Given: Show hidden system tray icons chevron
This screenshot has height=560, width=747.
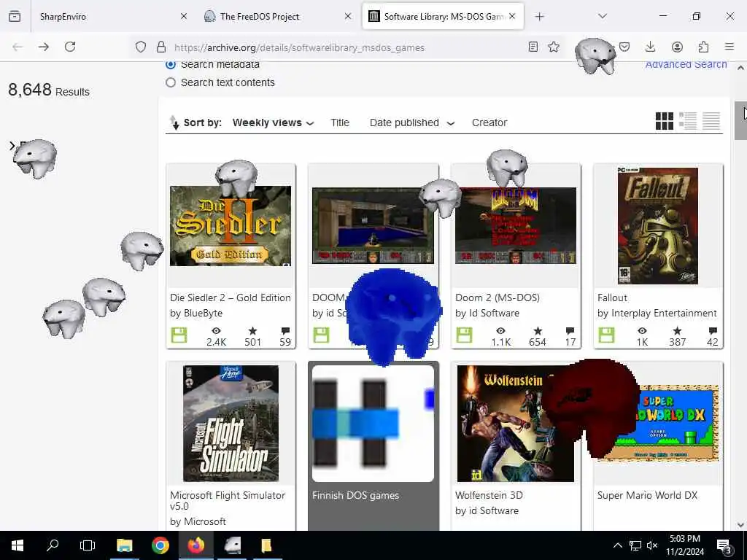Looking at the screenshot, I should 617,545.
